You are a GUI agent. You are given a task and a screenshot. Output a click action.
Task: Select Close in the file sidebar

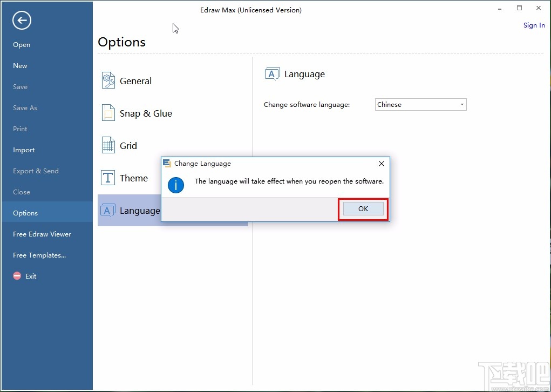pos(22,192)
